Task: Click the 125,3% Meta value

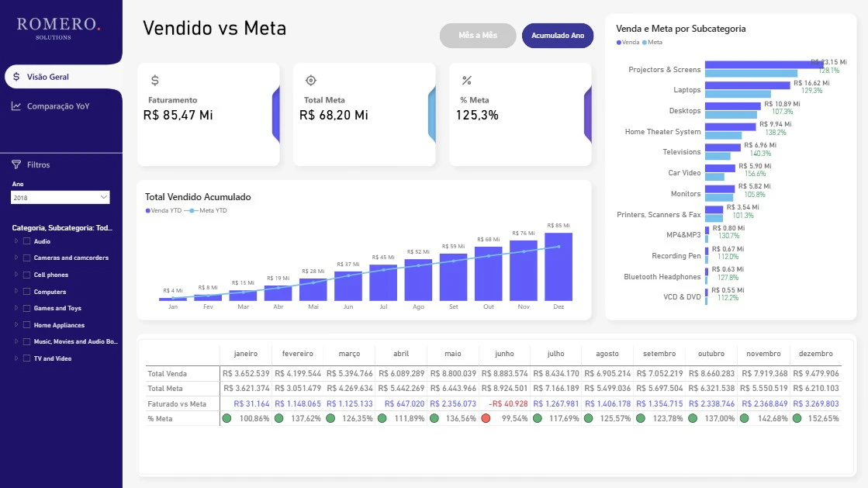Action: pyautogui.click(x=477, y=116)
